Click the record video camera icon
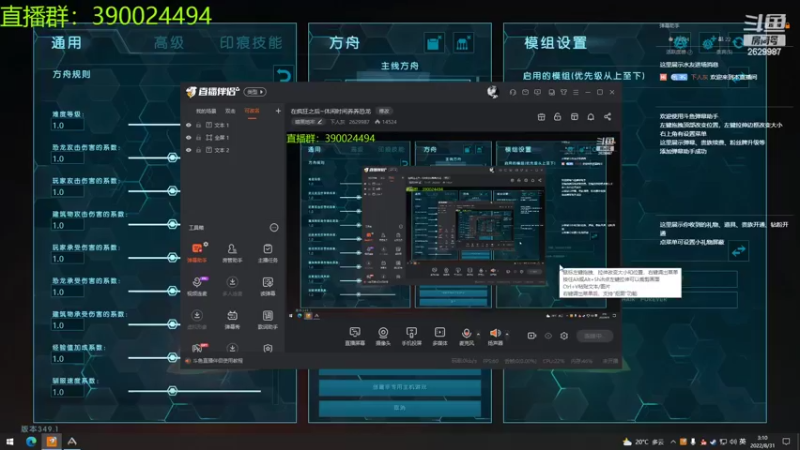Viewport: 800px width, 450px height. [x=532, y=336]
